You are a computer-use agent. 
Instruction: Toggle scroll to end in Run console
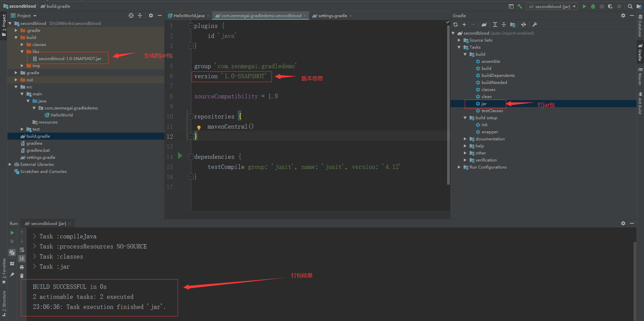tap(22, 259)
